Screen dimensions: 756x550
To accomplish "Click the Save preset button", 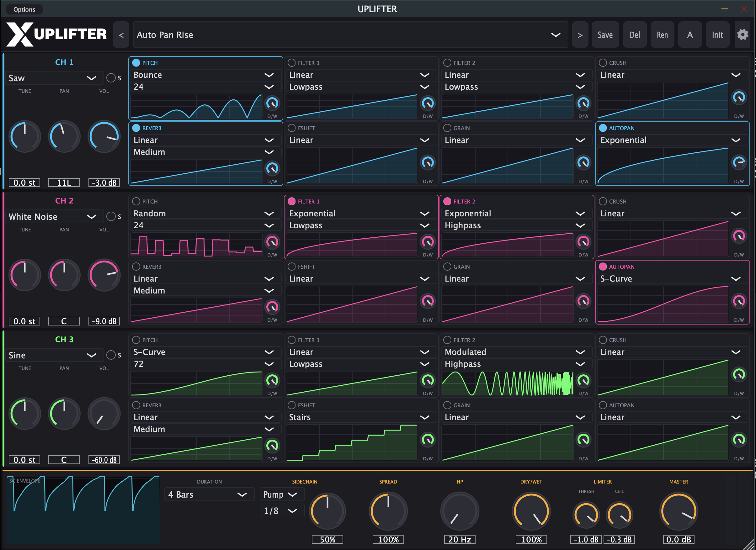I will 605,34.
